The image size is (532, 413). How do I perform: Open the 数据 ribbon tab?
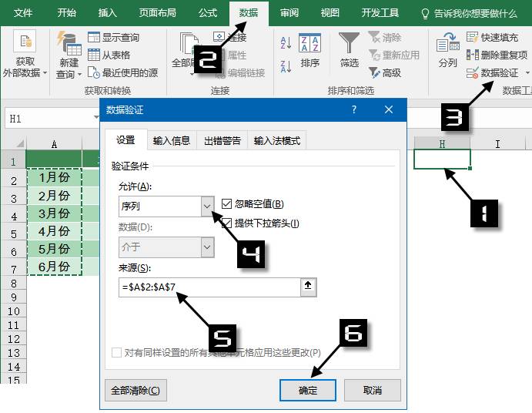pyautogui.click(x=249, y=13)
